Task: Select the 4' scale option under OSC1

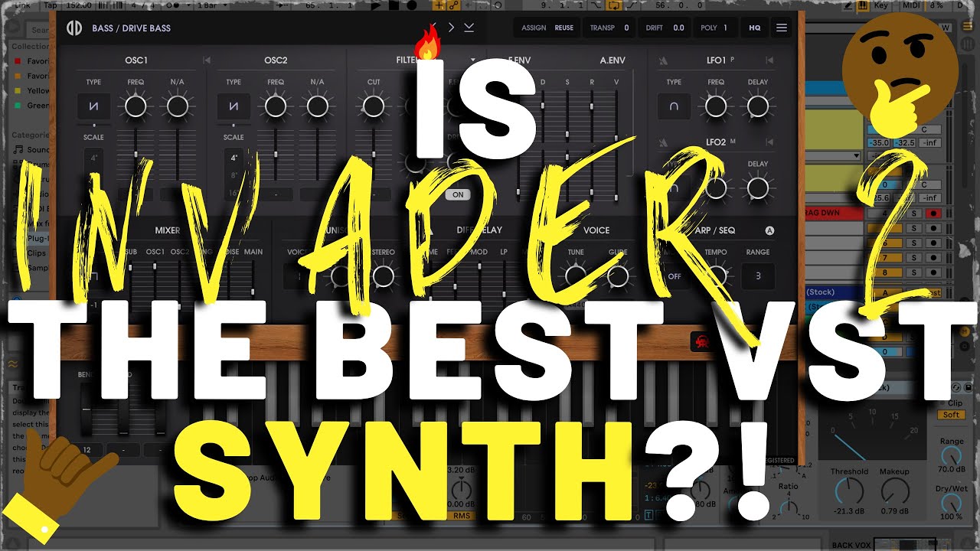Action: [93, 159]
